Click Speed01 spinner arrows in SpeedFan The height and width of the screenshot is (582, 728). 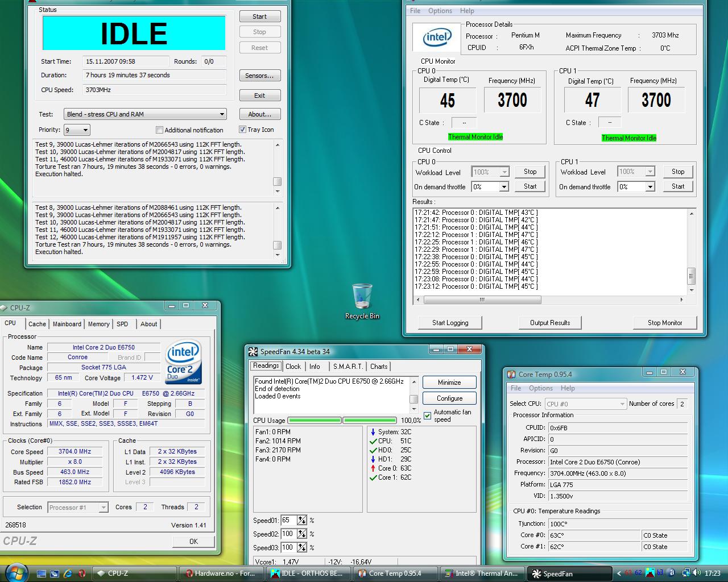(x=301, y=520)
